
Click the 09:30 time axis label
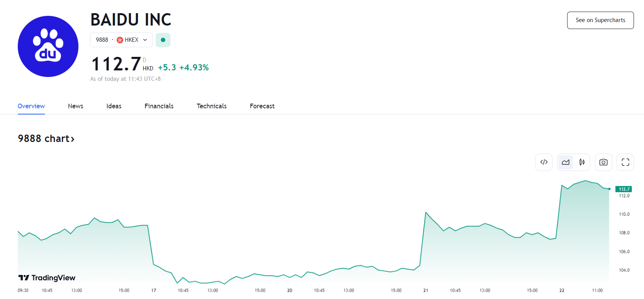click(23, 290)
